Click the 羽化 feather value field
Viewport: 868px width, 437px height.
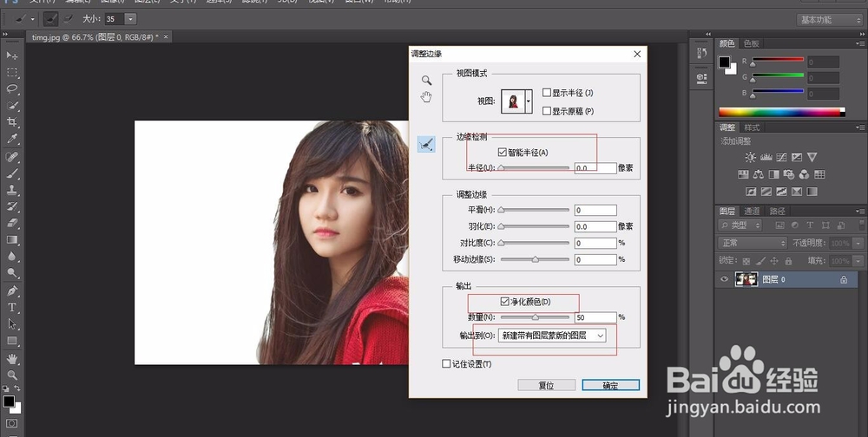(x=595, y=226)
